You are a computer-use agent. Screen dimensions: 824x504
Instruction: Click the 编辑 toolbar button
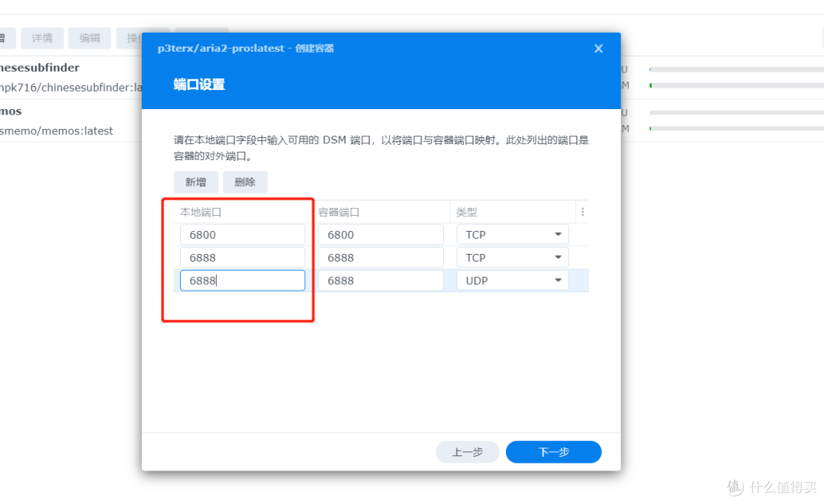(89, 38)
